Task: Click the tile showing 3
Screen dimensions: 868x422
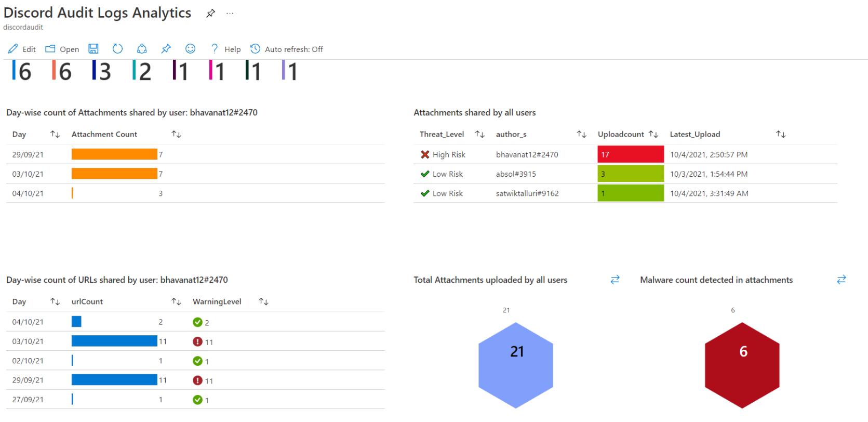Action: [102, 71]
